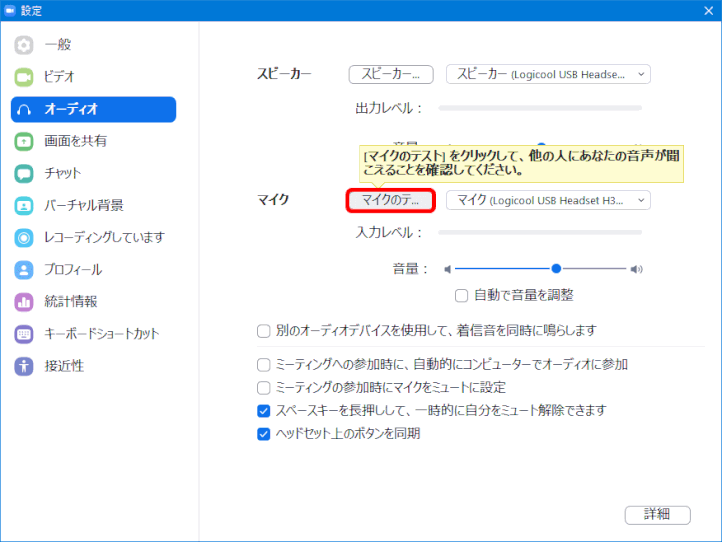The width and height of the screenshot is (722, 542).
Task: Switch to 画面を共有 settings
Action: (93, 141)
